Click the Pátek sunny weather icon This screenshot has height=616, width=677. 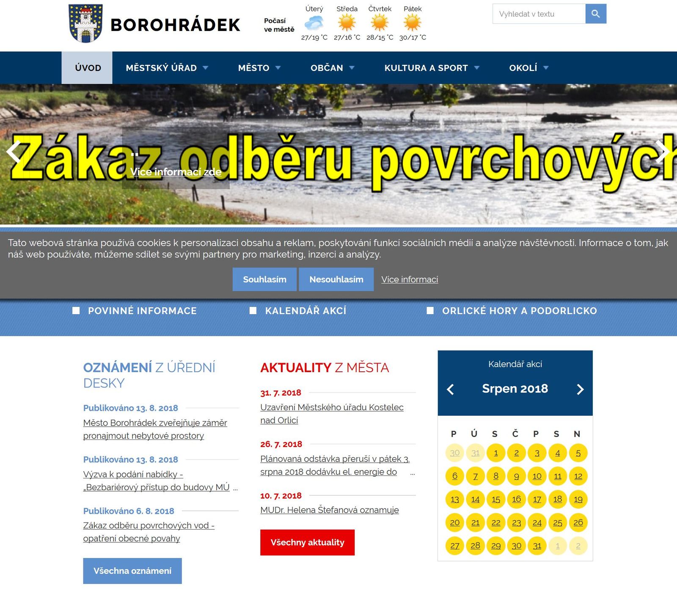pyautogui.click(x=413, y=23)
